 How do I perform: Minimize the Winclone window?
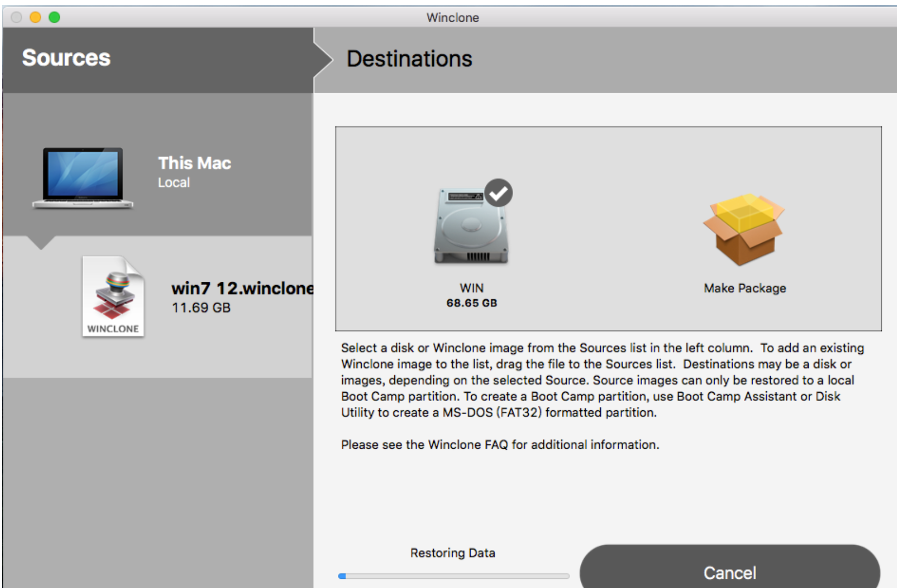click(35, 17)
